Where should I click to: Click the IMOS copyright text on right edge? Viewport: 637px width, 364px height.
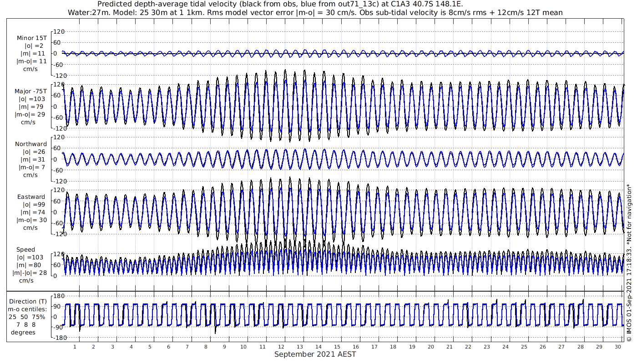click(x=629, y=263)
